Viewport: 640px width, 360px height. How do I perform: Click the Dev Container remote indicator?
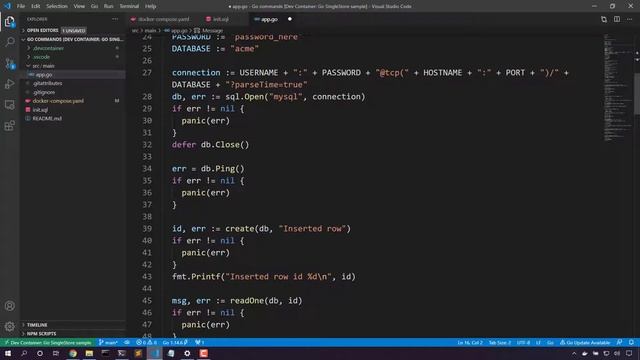click(x=48, y=342)
